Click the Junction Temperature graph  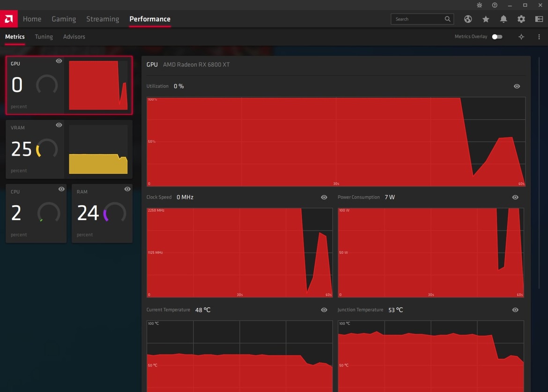point(431,356)
